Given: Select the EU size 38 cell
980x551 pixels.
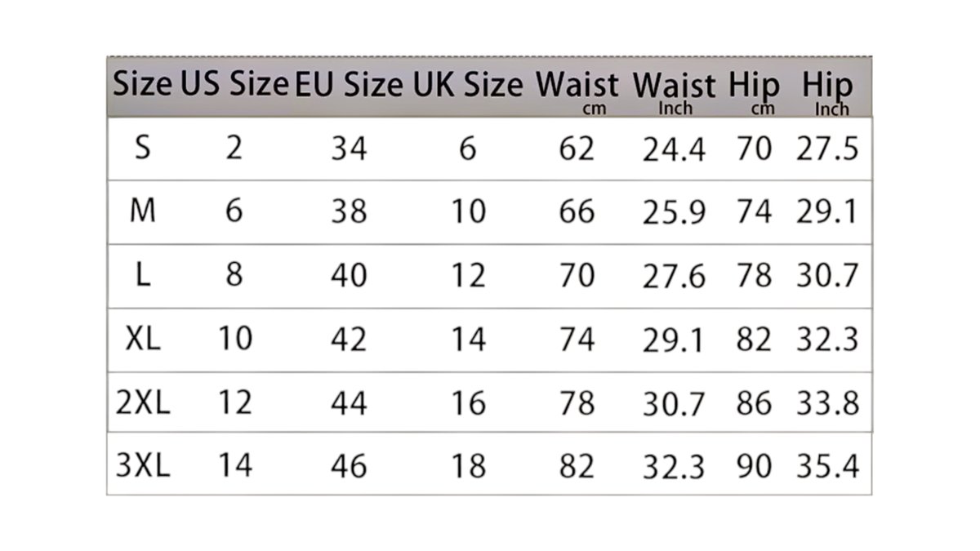Looking at the screenshot, I should point(349,212).
